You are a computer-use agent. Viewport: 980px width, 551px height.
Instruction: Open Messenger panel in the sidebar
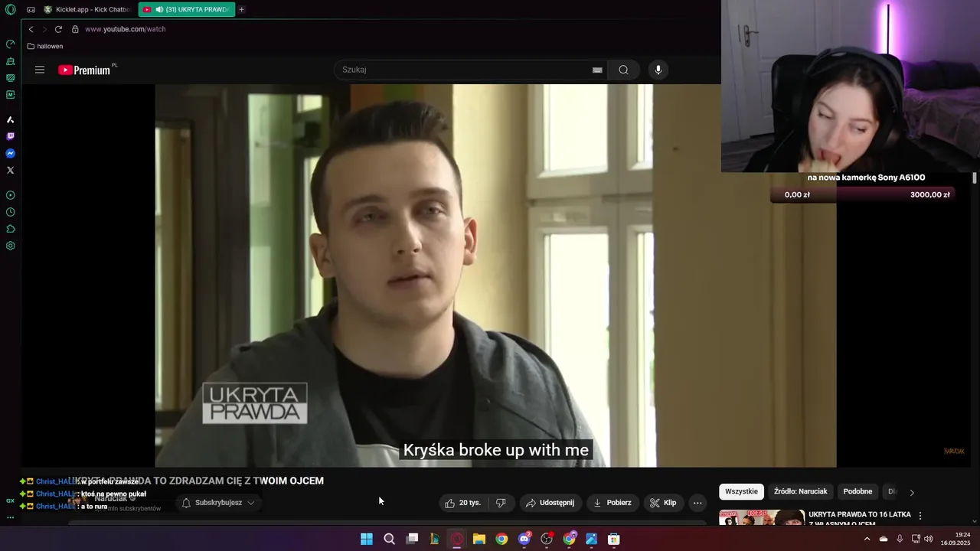click(x=11, y=153)
